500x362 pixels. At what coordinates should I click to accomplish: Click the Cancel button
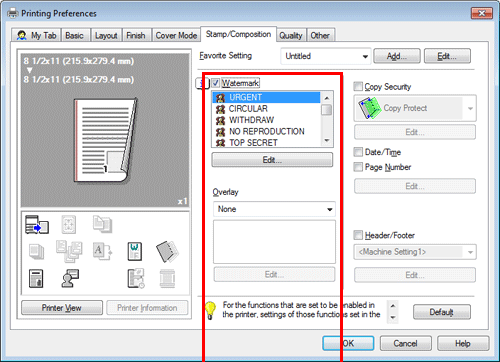tap(405, 343)
